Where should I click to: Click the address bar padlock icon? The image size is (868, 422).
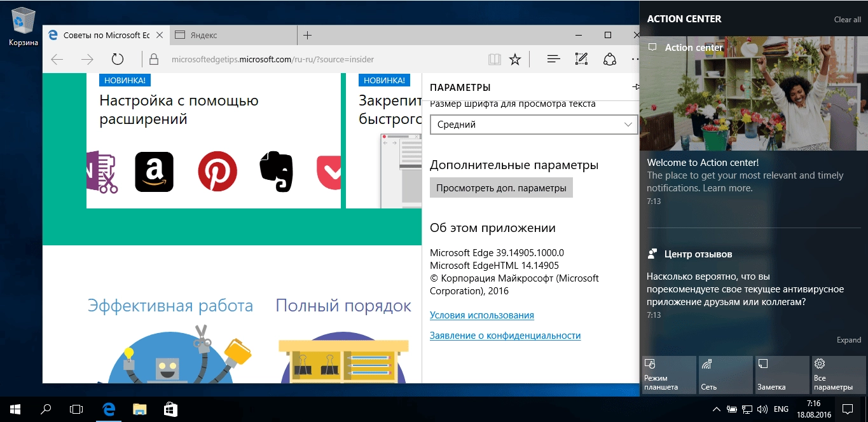tap(153, 60)
